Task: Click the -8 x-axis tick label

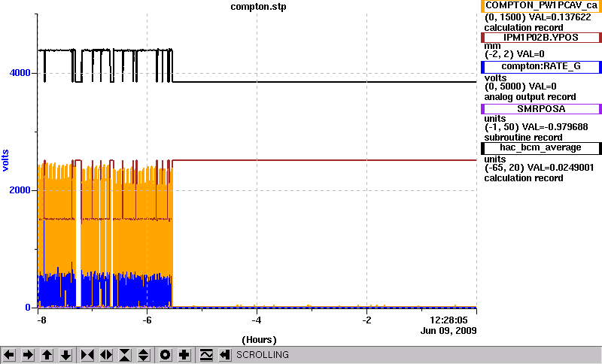Action: 41,320
